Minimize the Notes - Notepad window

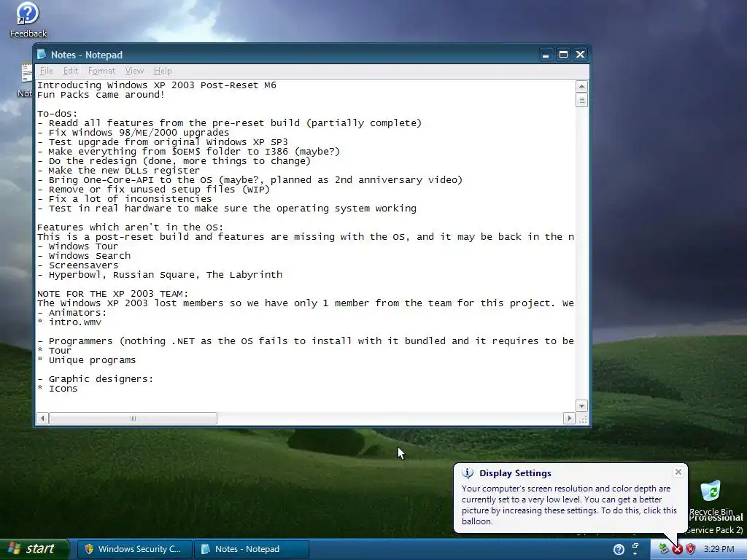pos(546,55)
